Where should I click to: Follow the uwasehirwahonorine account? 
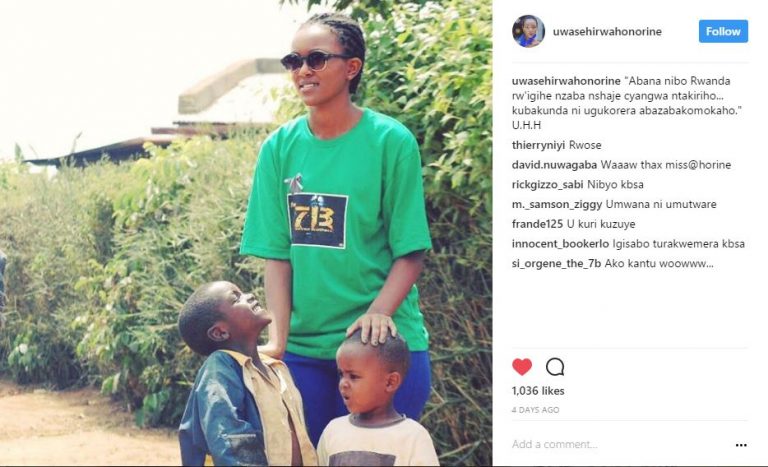[x=723, y=31]
